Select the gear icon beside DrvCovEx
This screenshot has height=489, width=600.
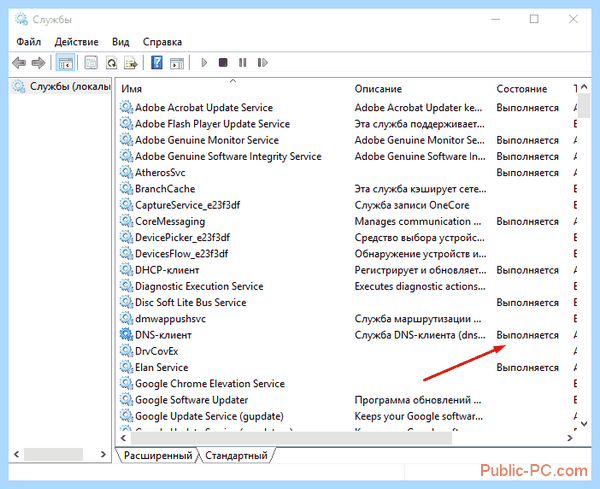click(126, 351)
